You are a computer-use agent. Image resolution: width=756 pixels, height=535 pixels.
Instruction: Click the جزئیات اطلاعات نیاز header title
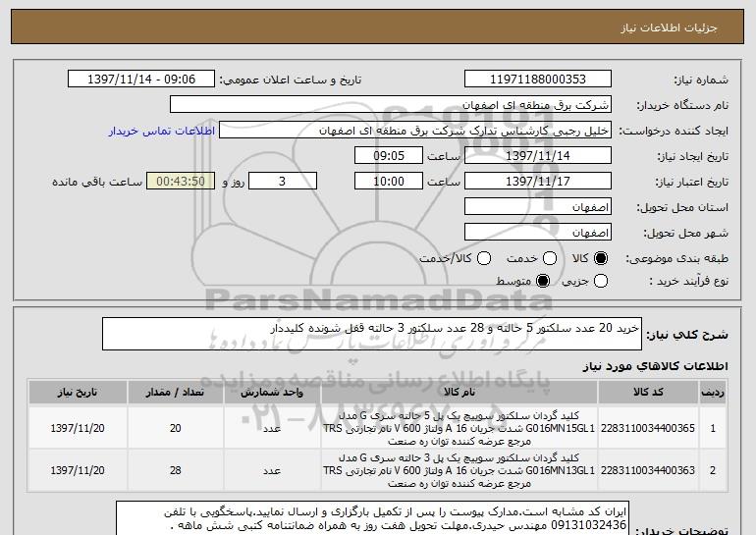[669, 27]
